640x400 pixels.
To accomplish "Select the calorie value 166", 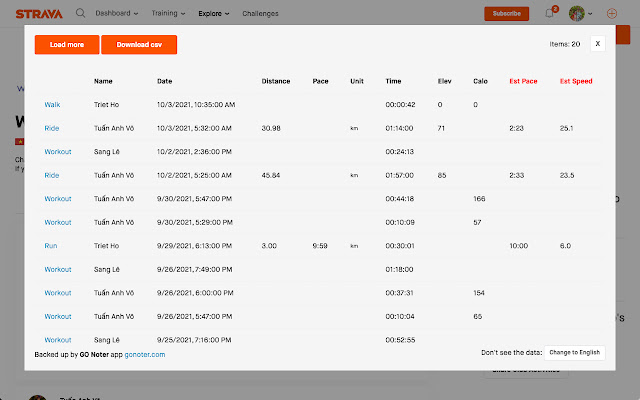I will point(479,199).
